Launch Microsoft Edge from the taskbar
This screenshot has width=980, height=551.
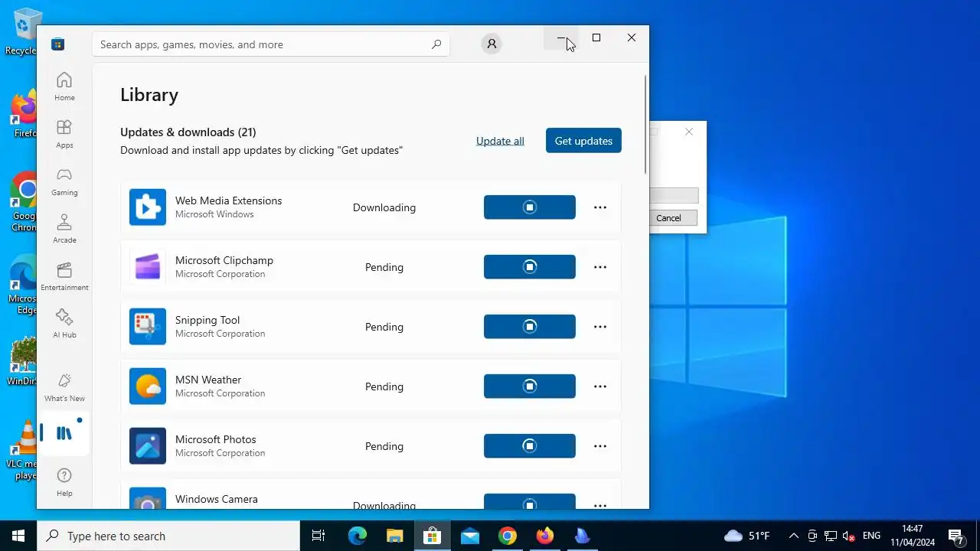(358, 536)
